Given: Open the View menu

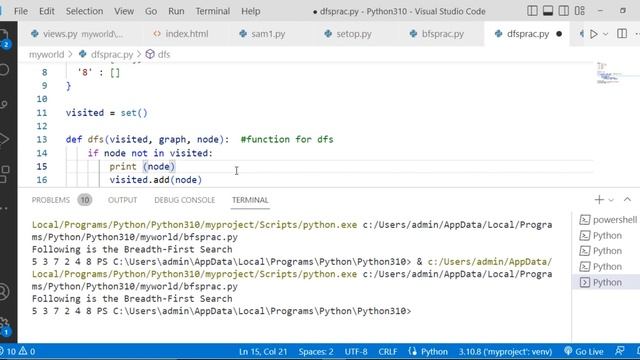Looking at the screenshot, I should pos(124,11).
